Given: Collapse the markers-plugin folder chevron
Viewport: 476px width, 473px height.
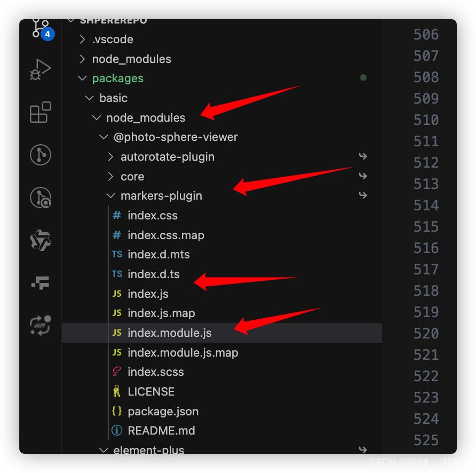Looking at the screenshot, I should pyautogui.click(x=111, y=195).
